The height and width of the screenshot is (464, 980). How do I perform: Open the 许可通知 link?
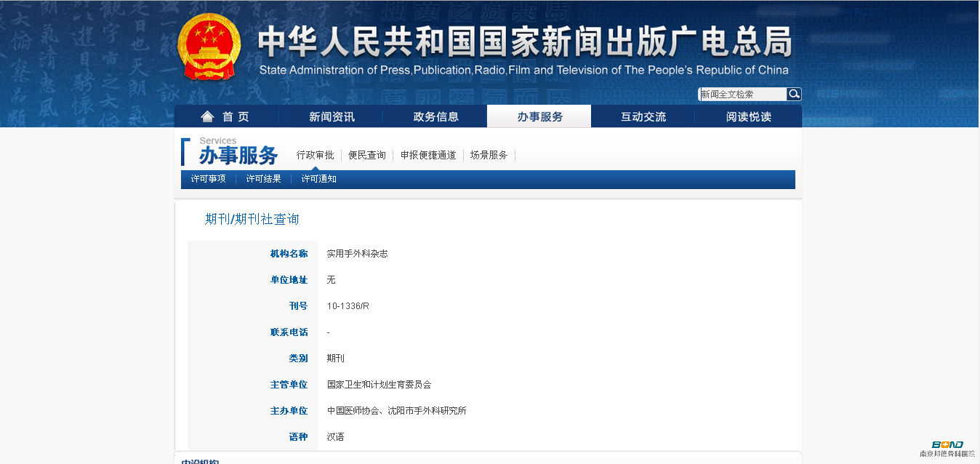[x=319, y=179]
